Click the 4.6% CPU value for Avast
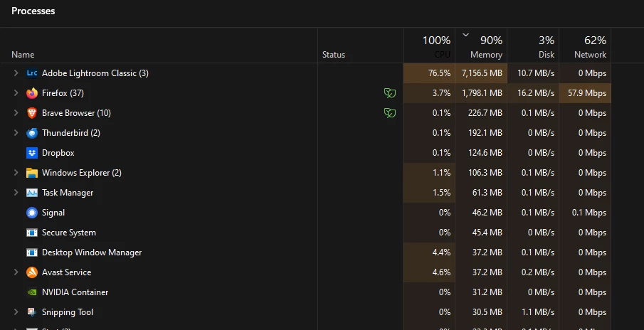Image resolution: width=644 pixels, height=330 pixels. 441,272
